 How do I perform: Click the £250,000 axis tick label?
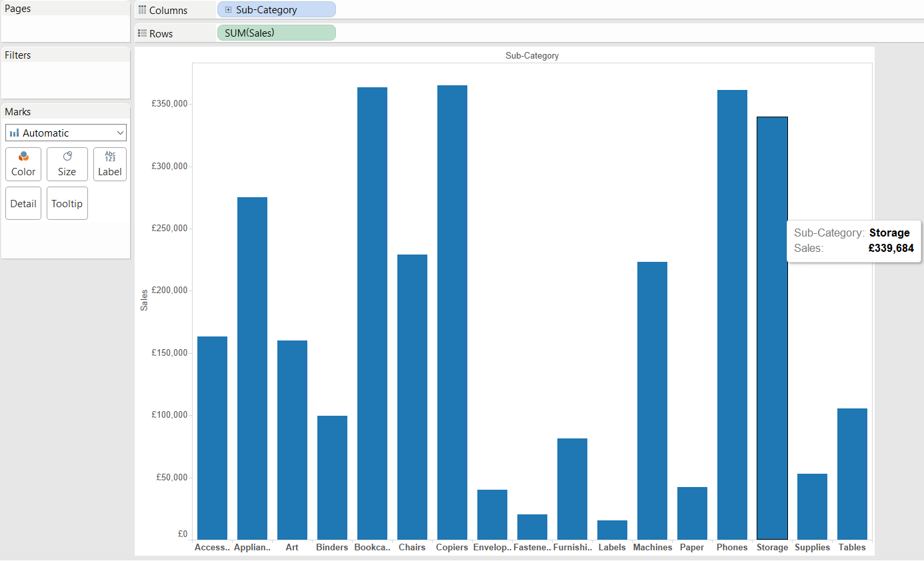click(x=169, y=229)
